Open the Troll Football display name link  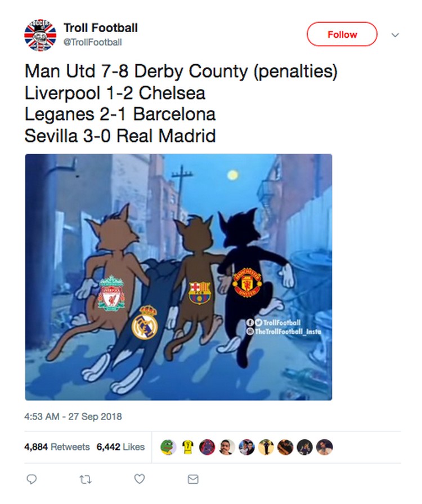(x=101, y=28)
